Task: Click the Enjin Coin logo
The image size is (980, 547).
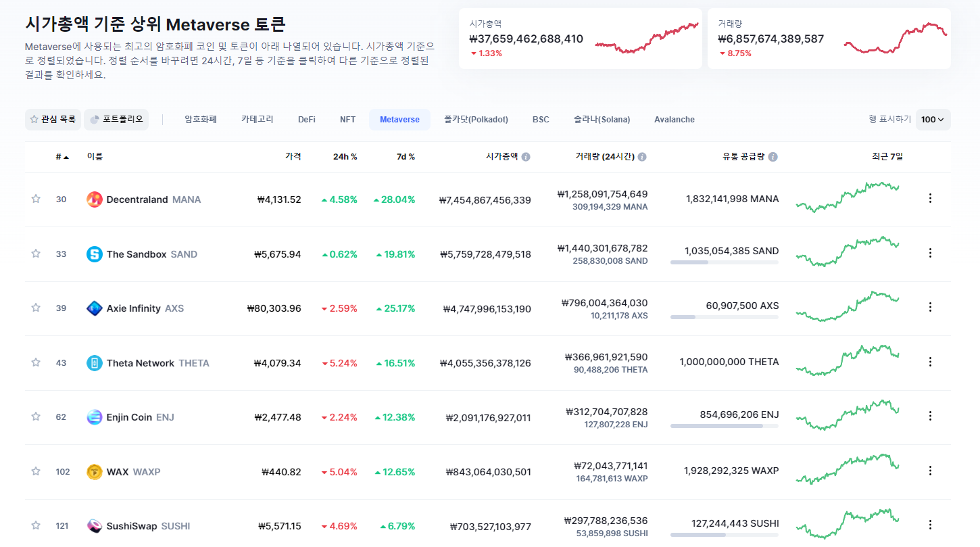Action: [x=95, y=417]
